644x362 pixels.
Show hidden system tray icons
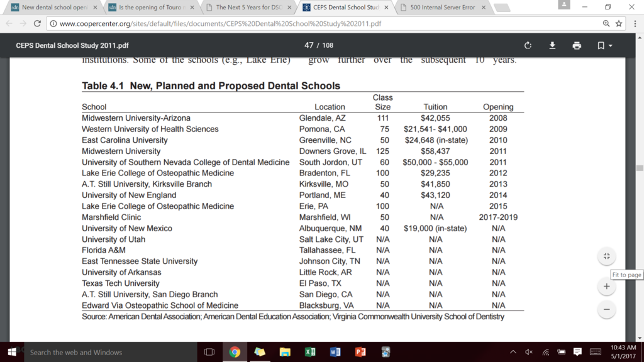click(513, 352)
